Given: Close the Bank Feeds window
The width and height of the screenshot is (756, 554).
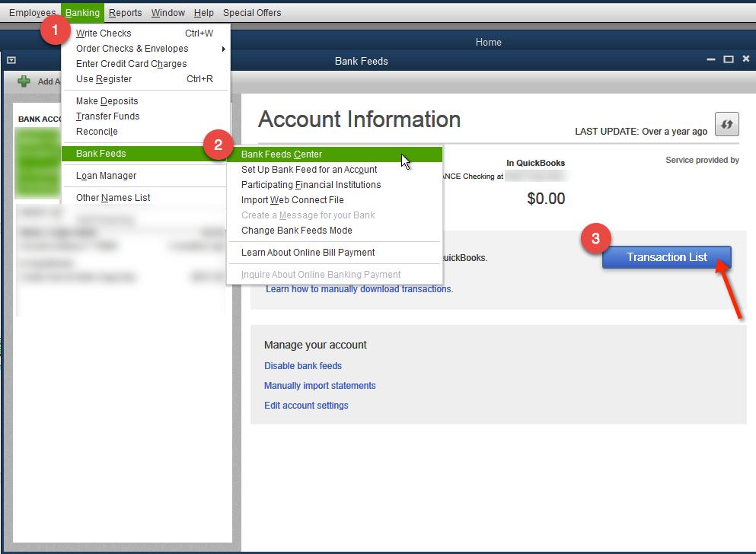Looking at the screenshot, I should pos(746,59).
